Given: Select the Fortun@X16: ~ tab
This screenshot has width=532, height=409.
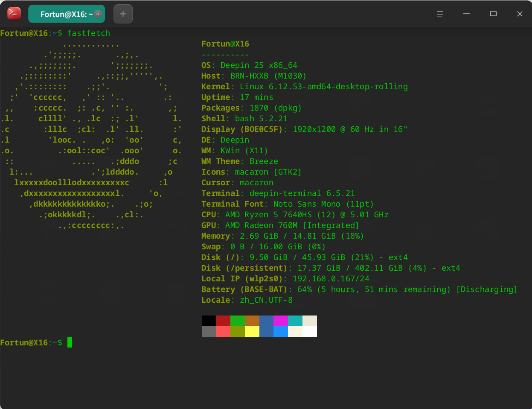Looking at the screenshot, I should coord(67,14).
